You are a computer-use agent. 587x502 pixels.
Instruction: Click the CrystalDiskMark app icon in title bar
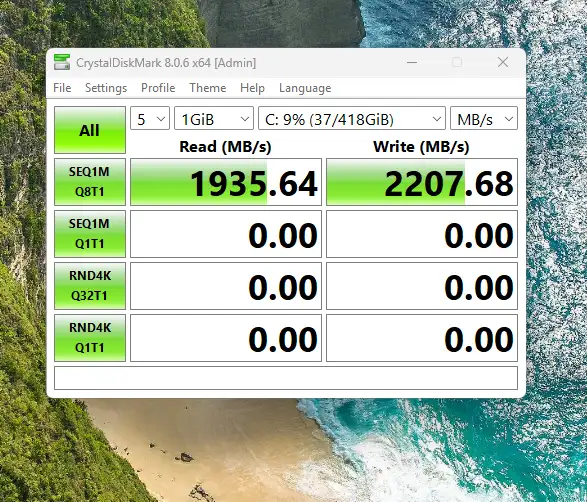[x=62, y=62]
